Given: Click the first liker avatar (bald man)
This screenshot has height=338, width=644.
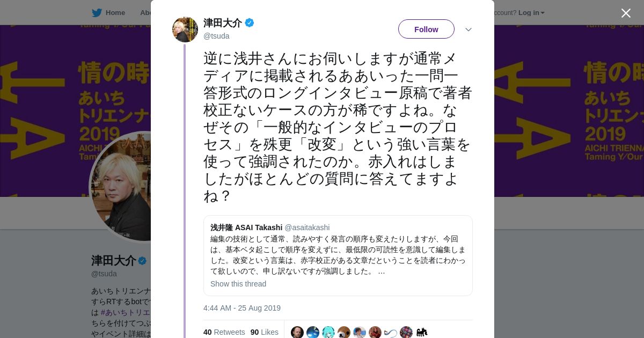Looking at the screenshot, I should point(297,333).
